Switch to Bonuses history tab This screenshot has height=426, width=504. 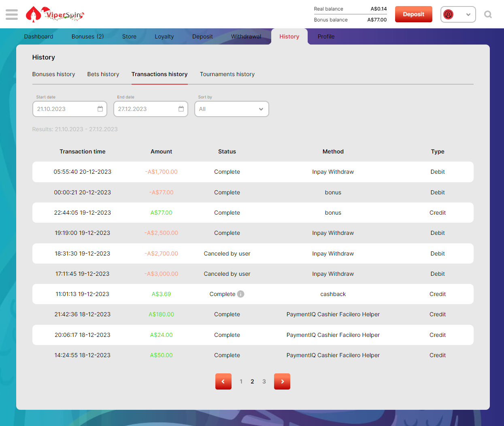pyautogui.click(x=53, y=74)
